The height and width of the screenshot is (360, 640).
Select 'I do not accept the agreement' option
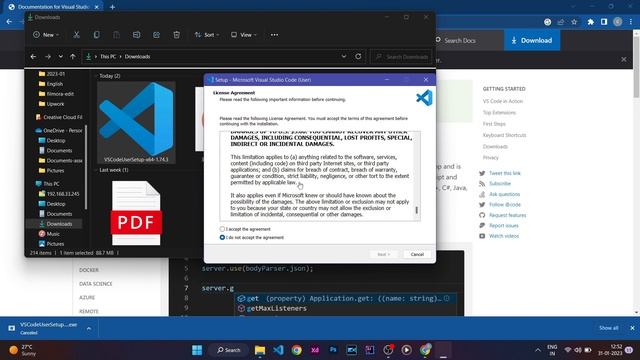[x=222, y=237]
